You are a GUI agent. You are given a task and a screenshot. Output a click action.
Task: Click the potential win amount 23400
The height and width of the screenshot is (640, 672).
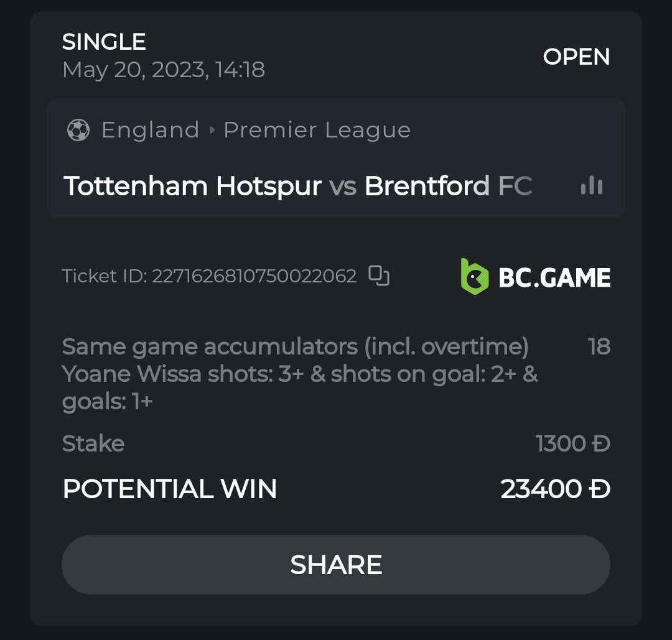(x=555, y=489)
